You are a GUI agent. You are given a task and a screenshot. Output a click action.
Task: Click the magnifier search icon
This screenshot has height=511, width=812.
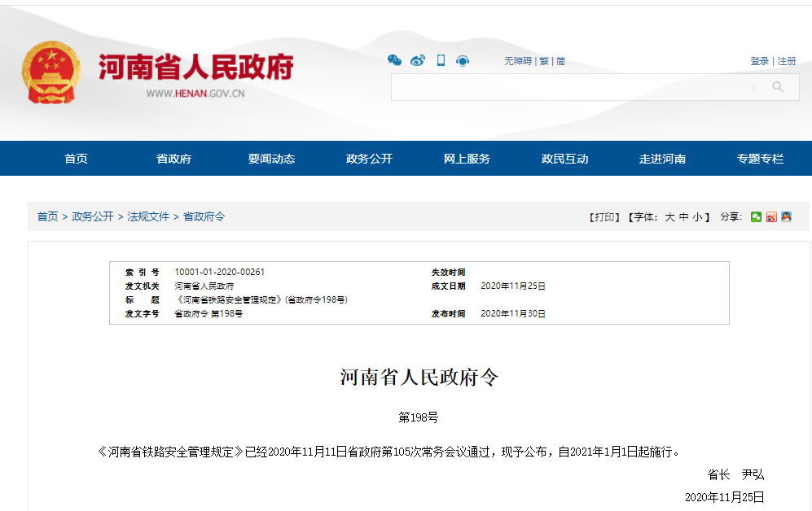(778, 87)
